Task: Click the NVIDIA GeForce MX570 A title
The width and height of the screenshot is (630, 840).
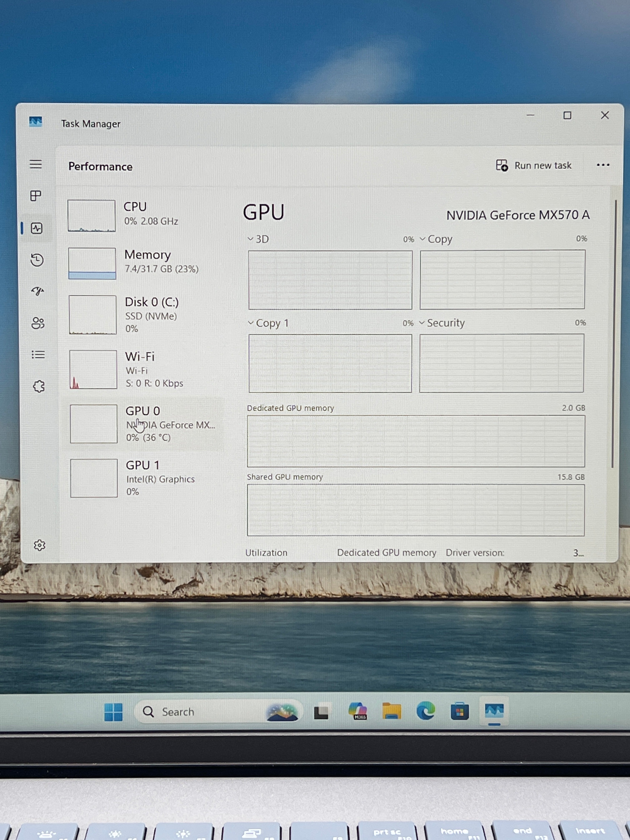Action: [518, 215]
